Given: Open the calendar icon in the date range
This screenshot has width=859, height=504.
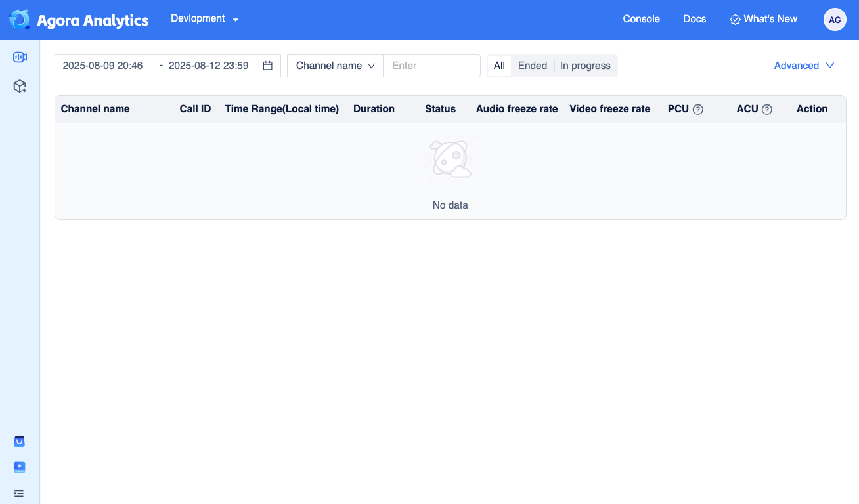Looking at the screenshot, I should [x=268, y=66].
